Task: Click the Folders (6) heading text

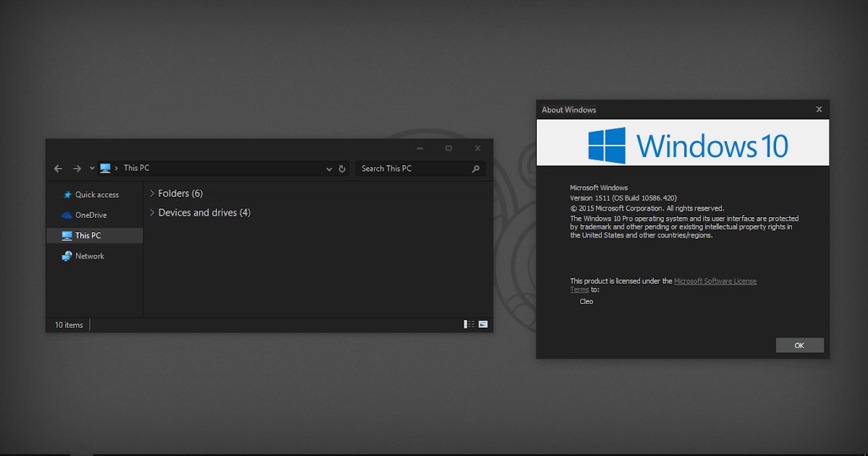Action: [180, 193]
